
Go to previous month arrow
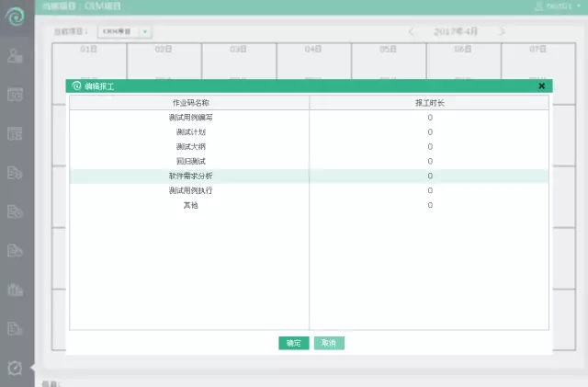(x=412, y=32)
